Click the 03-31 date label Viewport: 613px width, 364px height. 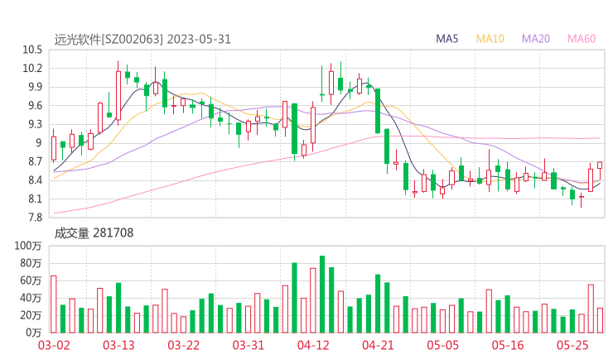click(249, 345)
